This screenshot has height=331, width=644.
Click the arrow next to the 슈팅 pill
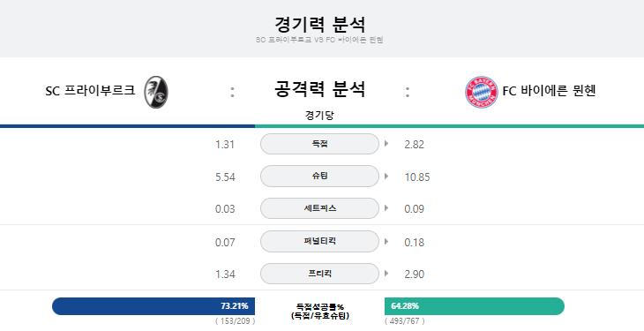point(386,176)
